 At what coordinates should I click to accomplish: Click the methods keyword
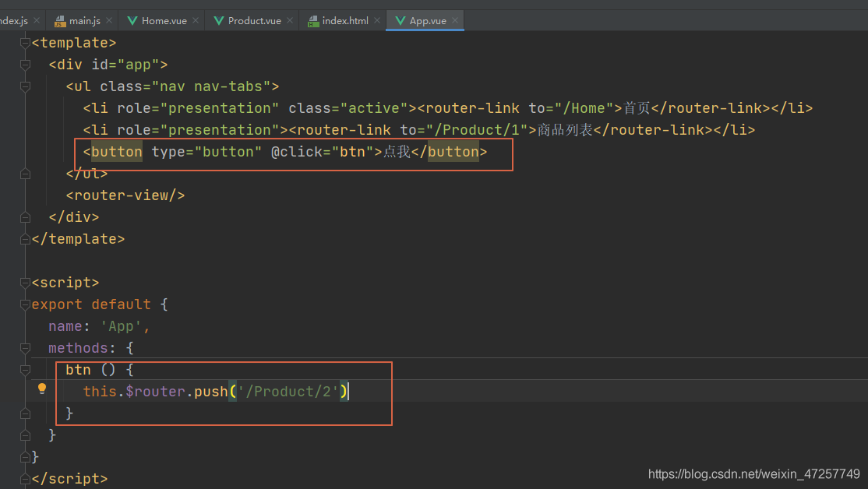point(78,348)
